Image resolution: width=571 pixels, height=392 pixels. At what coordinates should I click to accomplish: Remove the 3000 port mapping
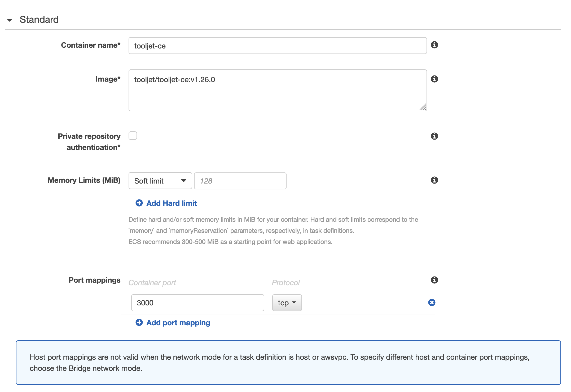(432, 302)
